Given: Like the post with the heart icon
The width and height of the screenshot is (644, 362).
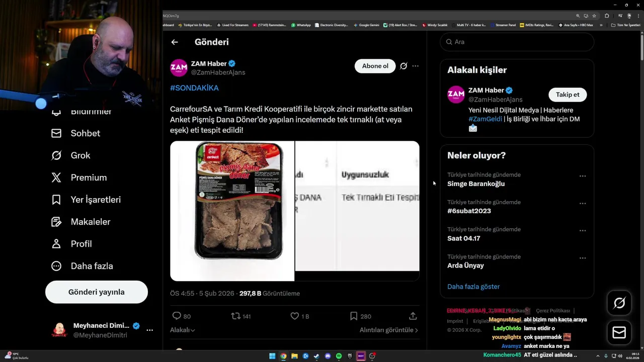Looking at the screenshot, I should click(295, 316).
